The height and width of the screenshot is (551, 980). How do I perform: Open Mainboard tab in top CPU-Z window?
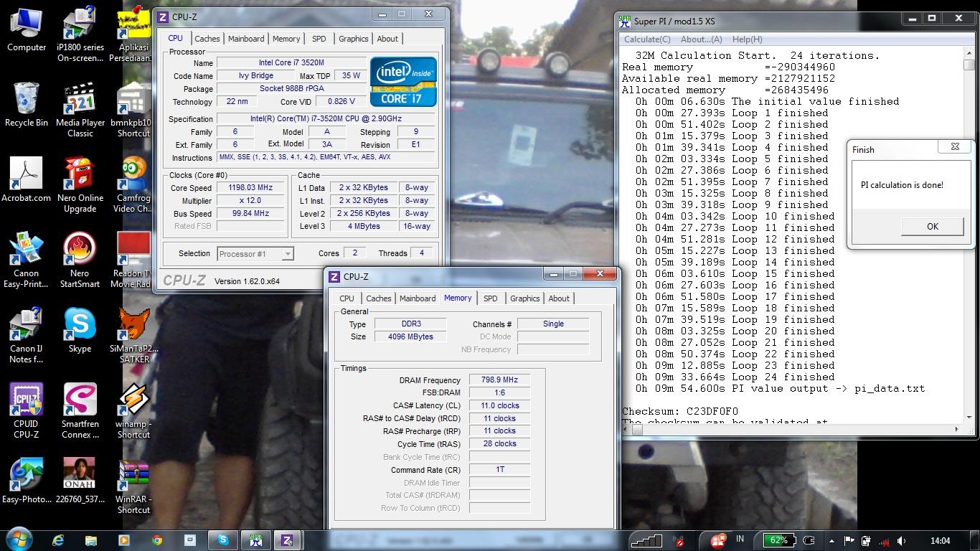[x=246, y=39]
